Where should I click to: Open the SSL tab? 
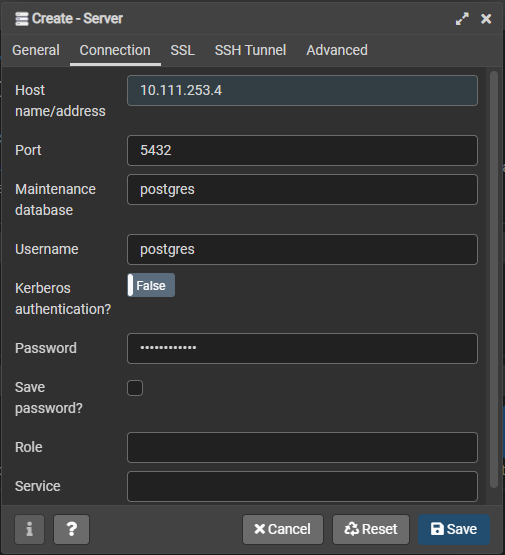point(182,50)
